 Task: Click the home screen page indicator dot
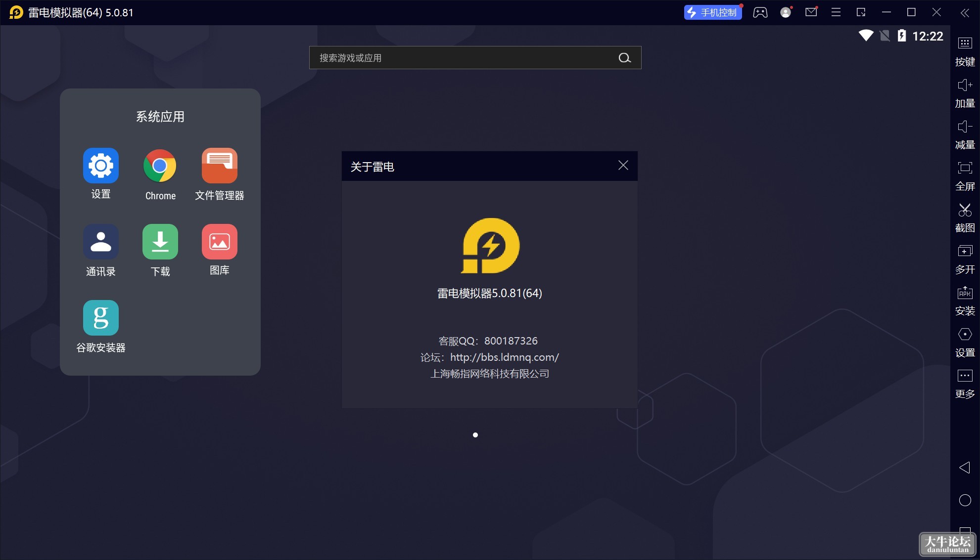coord(475,435)
